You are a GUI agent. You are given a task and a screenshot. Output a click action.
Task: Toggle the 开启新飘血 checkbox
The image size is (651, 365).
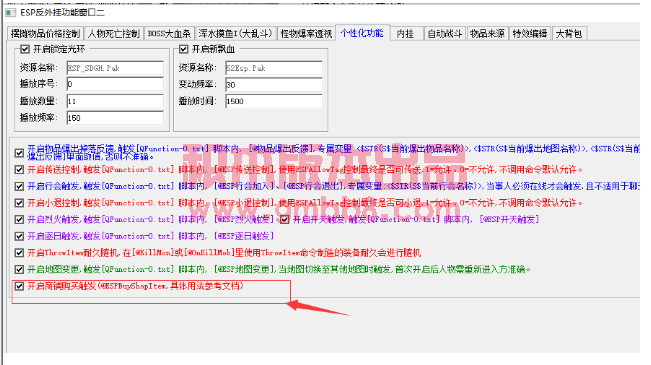click(184, 49)
